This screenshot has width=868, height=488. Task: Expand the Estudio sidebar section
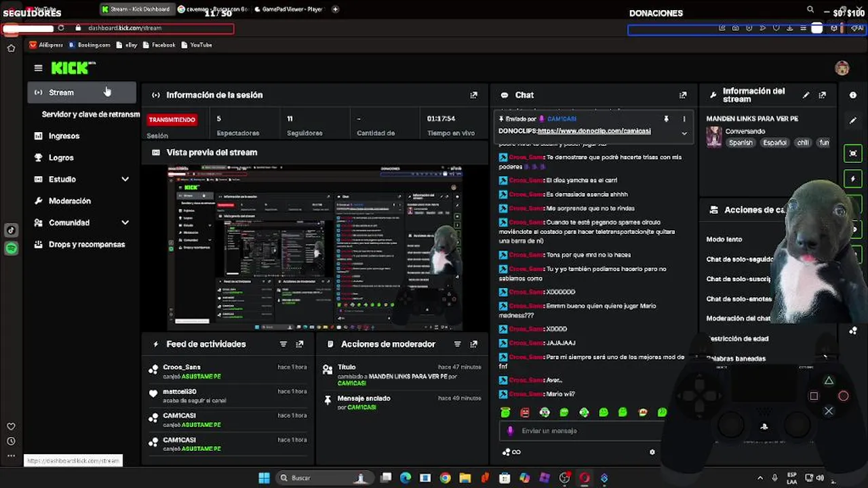125,180
